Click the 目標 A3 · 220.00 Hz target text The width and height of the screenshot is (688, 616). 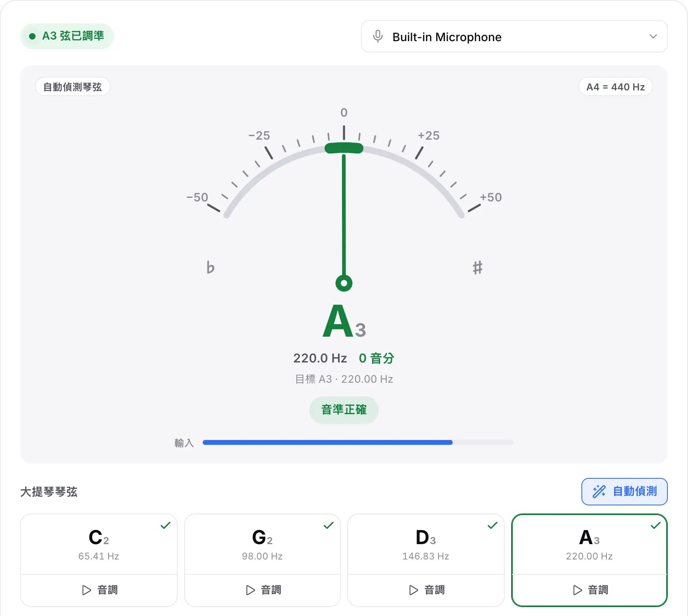(x=344, y=379)
